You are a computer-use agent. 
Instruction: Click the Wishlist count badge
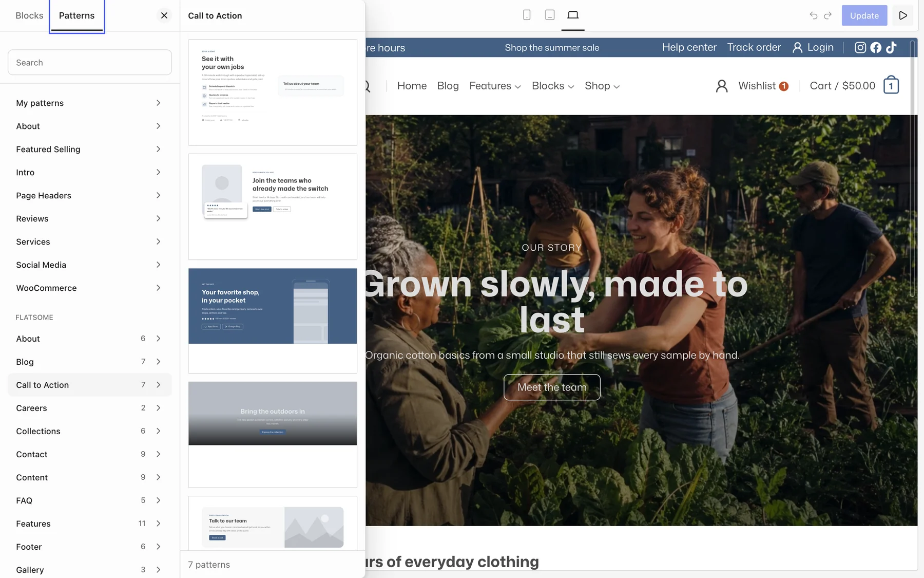(784, 86)
